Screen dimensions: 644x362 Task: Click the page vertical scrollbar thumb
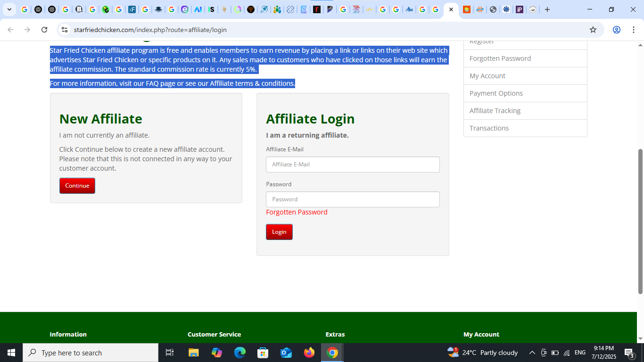tap(640, 222)
